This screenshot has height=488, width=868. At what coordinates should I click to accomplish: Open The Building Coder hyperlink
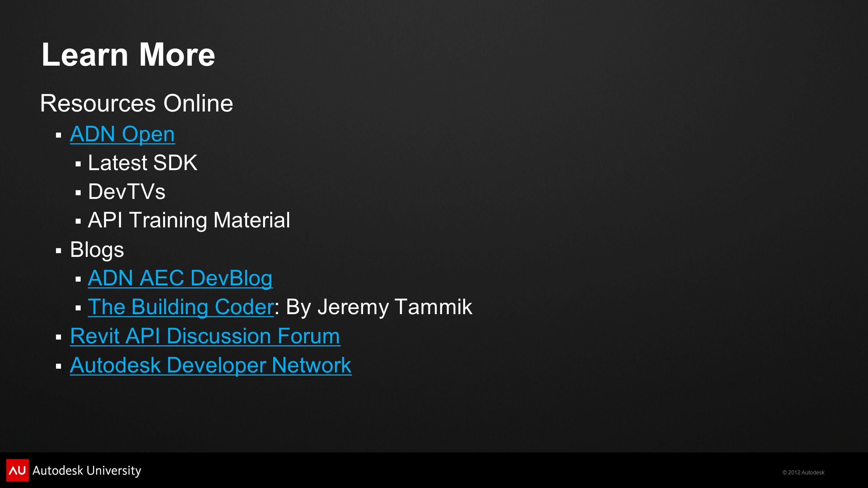(181, 307)
